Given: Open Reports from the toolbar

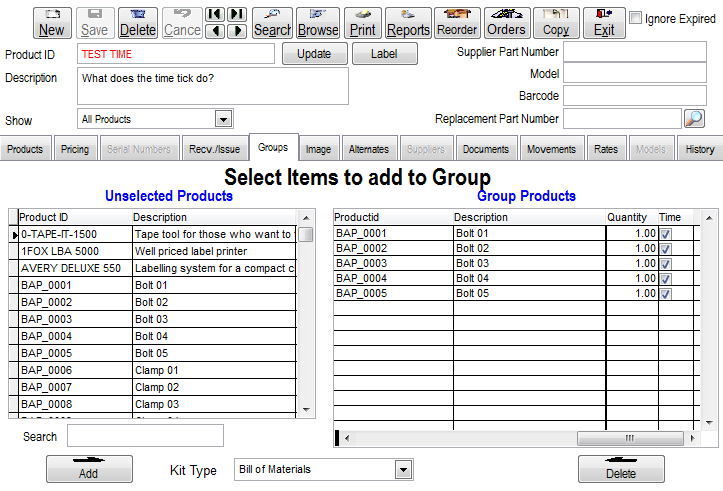Looking at the screenshot, I should [x=408, y=22].
